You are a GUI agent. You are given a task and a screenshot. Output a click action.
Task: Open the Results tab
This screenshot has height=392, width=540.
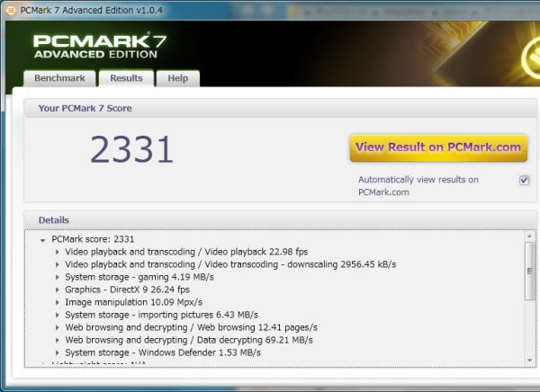pyautogui.click(x=126, y=78)
